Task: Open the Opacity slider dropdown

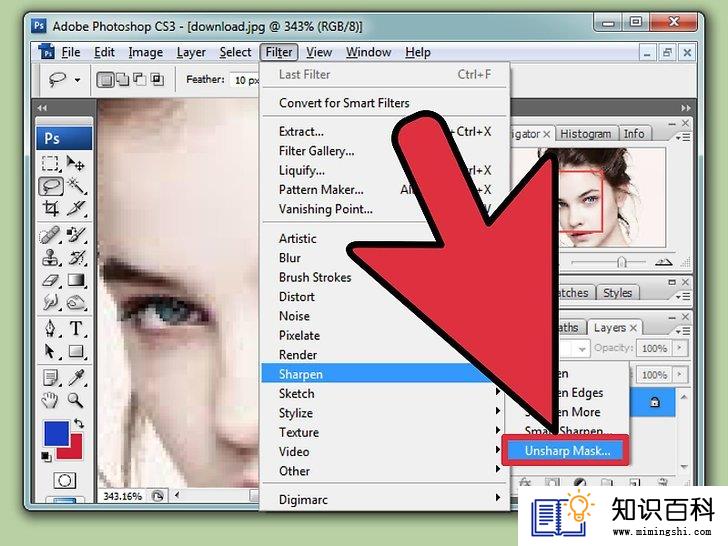Action: click(679, 348)
